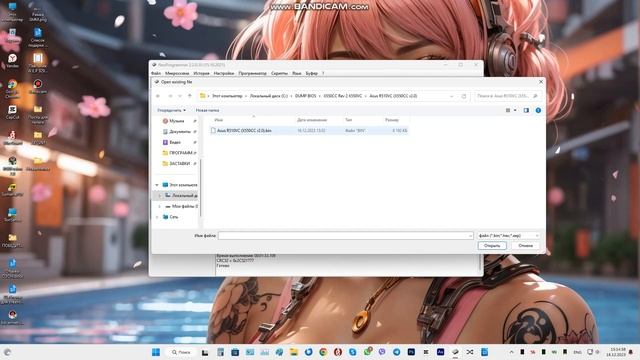The image size is (640, 360).
Task: Open 'Документы' in the navigation pane
Action: [180, 131]
